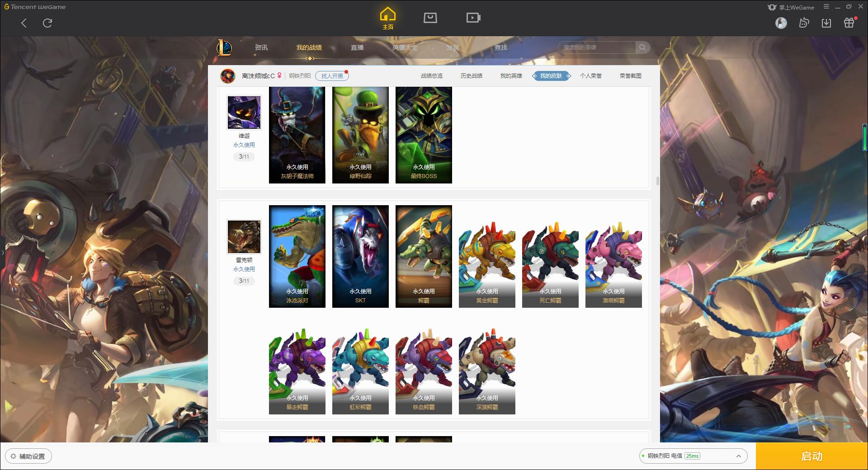Switch to the 英雄大全 tab
The width and height of the screenshot is (868, 470).
pos(405,47)
